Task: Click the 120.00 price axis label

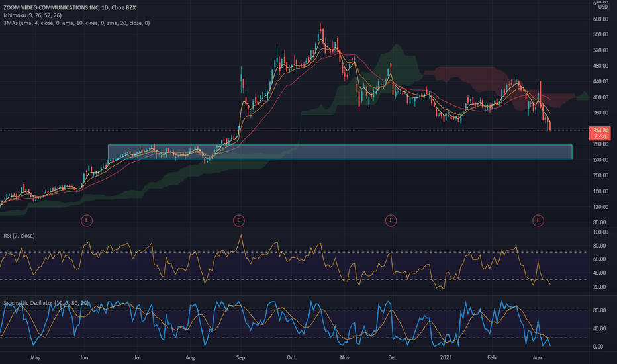Action: pos(600,207)
